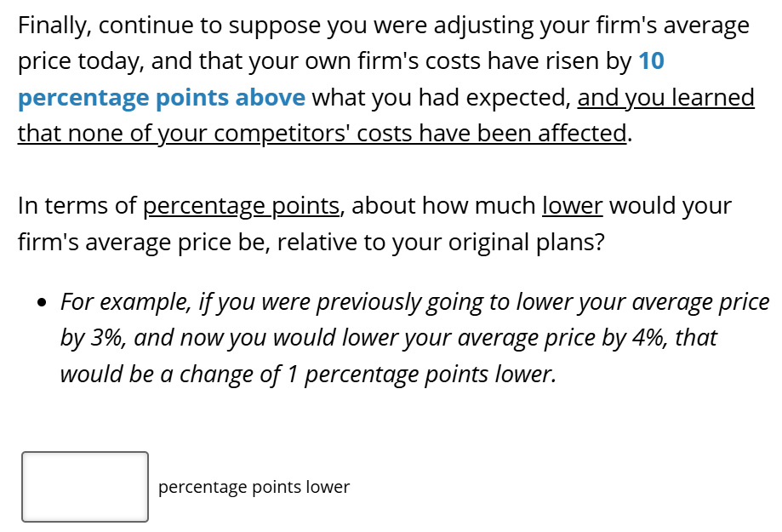Click the label 'percentage points lower'
Screen dimensions: 782x532
point(253,487)
